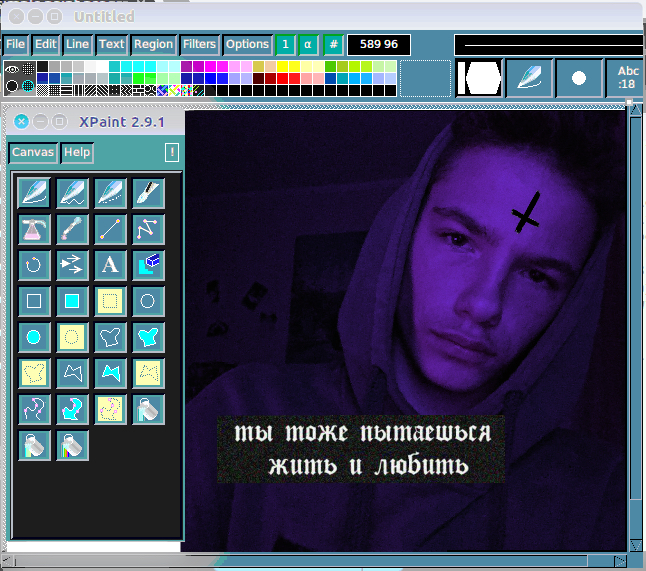Select the outline Box tool
This screenshot has height=571, width=646.
(34, 301)
